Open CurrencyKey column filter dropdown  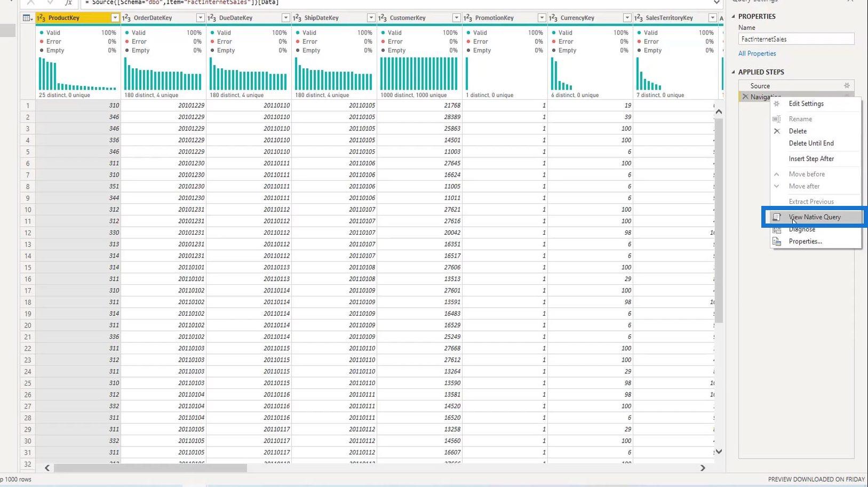pyautogui.click(x=627, y=18)
